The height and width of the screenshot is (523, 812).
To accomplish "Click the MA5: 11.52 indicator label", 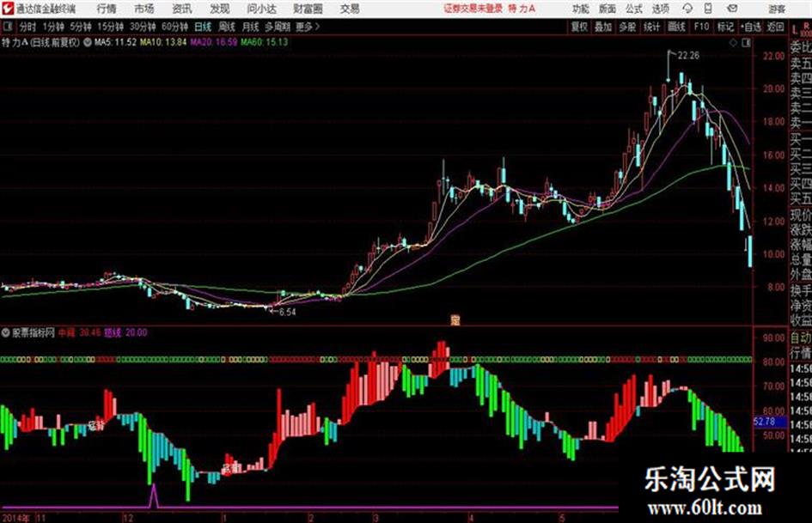I will tap(115, 42).
